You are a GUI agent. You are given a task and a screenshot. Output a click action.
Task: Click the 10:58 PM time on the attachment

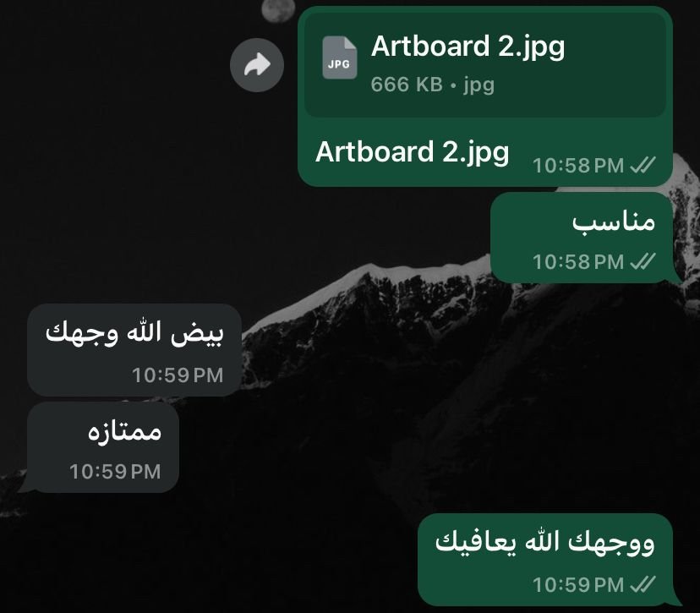578,166
